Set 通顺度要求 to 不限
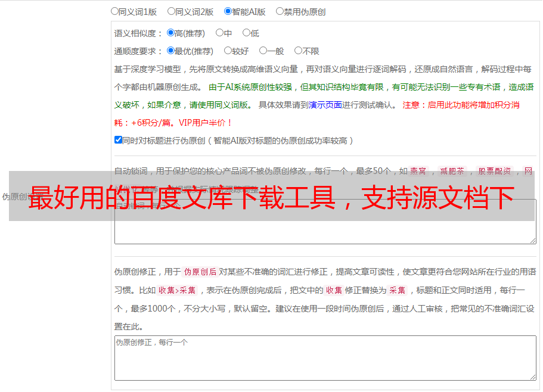Viewport: 543px width, 392px height. click(x=298, y=51)
